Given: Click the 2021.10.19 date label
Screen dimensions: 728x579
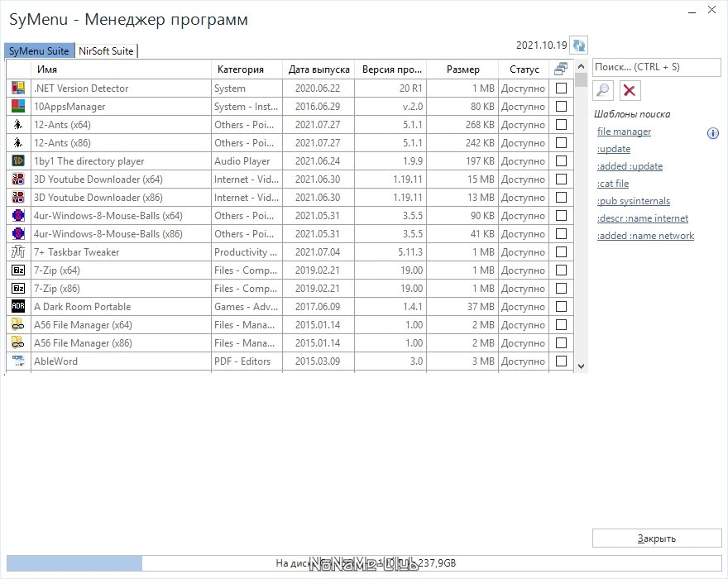Looking at the screenshot, I should coord(541,45).
